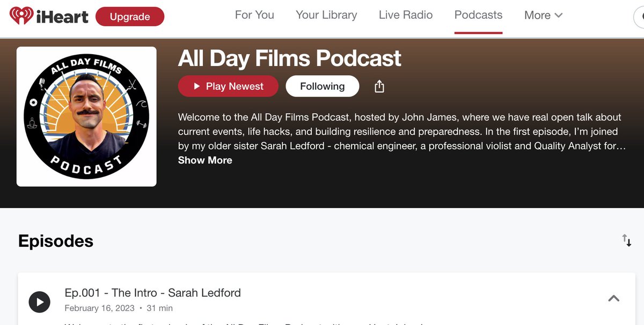Go to the For You tab

coord(254,15)
